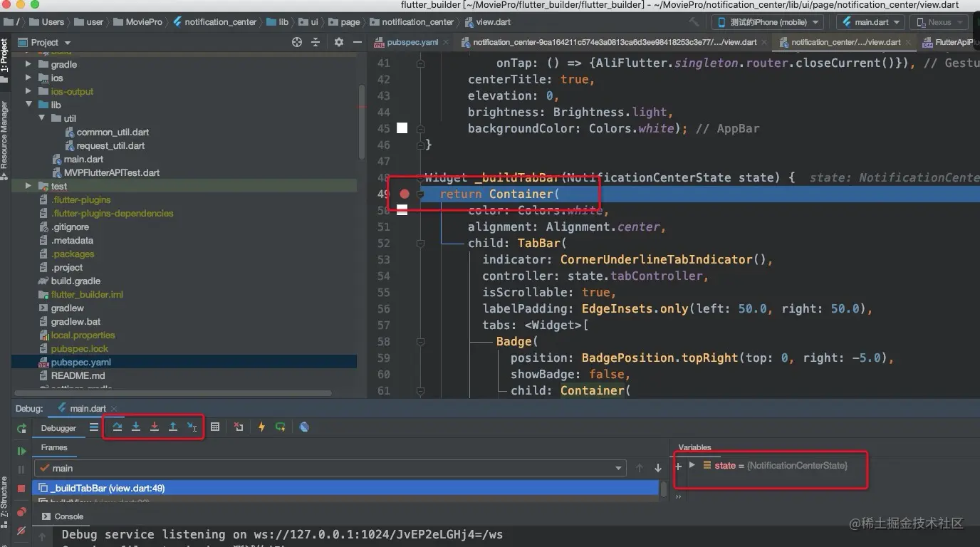Image resolution: width=980 pixels, height=547 pixels.
Task: Go to the next frame with the down arrow
Action: pos(658,468)
